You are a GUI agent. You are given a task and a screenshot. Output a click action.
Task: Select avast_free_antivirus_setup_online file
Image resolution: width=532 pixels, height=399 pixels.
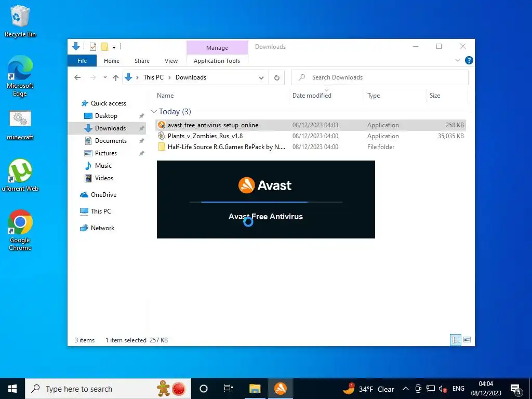(311, 125)
